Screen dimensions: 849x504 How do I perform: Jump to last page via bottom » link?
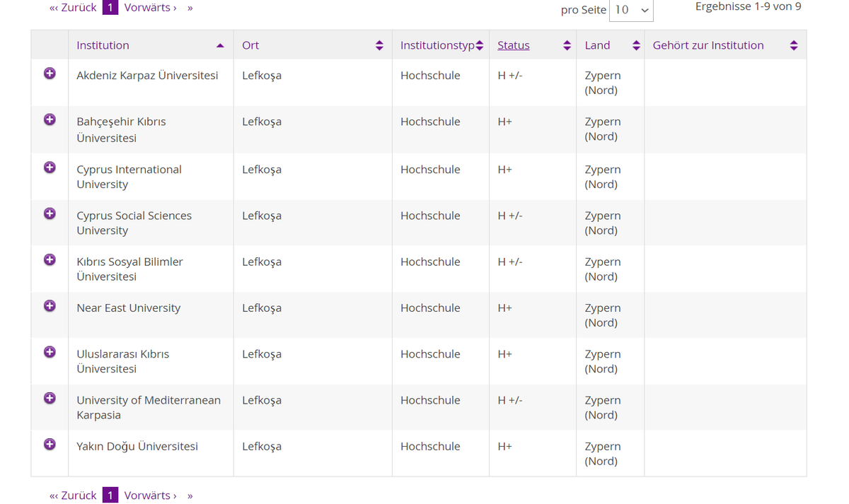tap(190, 496)
